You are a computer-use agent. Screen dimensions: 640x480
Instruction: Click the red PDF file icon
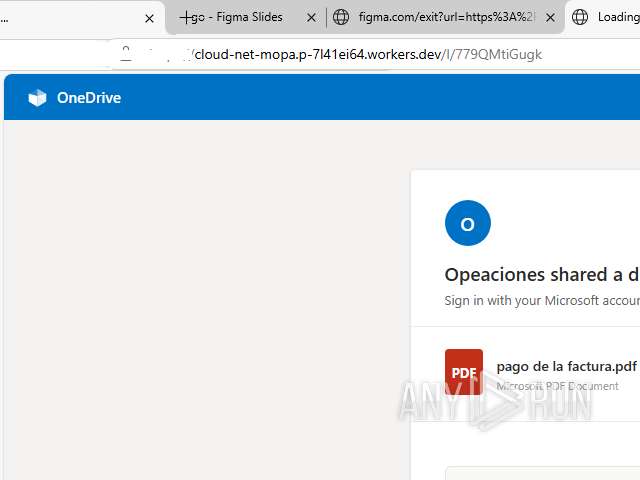pos(464,372)
